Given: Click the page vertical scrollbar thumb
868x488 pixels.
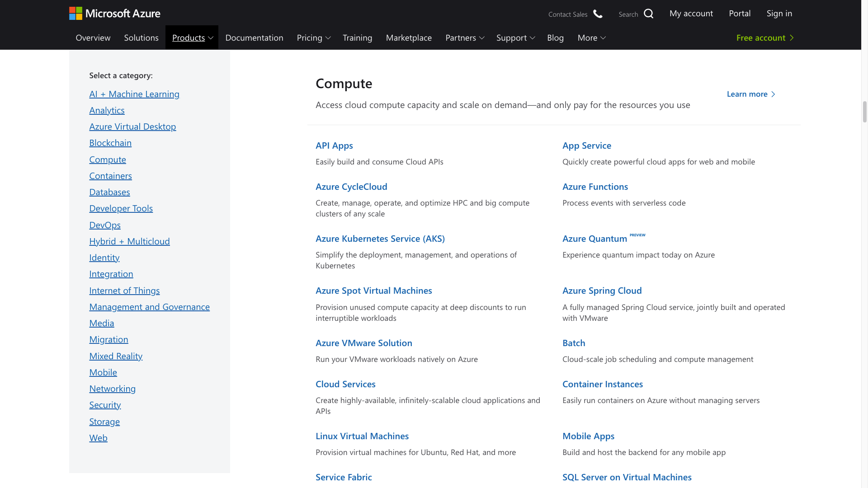Looking at the screenshot, I should point(864,112).
